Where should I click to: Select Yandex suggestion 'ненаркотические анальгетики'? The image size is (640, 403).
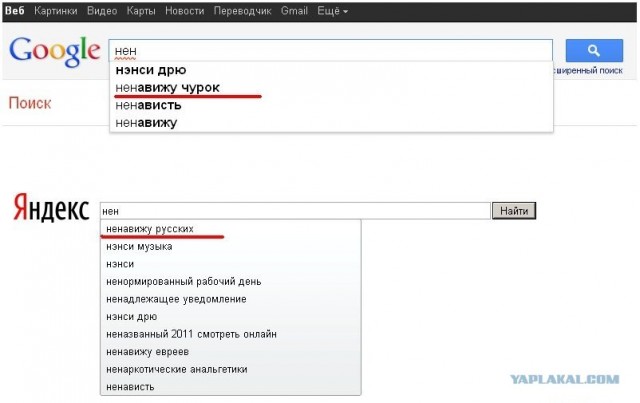point(231,370)
